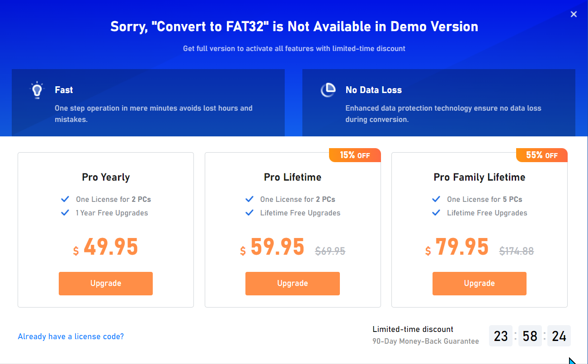Upgrade to the Pro Family Lifetime plan

click(480, 284)
